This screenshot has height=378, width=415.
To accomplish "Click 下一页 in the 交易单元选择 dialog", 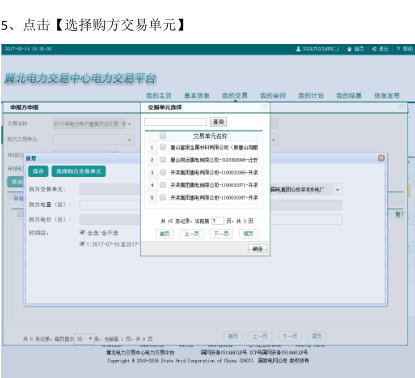I will (x=221, y=234).
